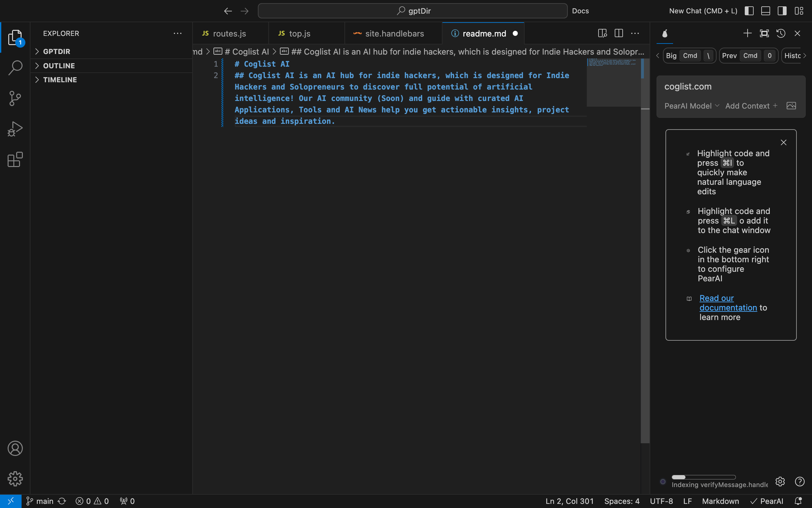The image size is (812, 508).
Task: Open PearAI help question mark icon
Action: (x=800, y=481)
